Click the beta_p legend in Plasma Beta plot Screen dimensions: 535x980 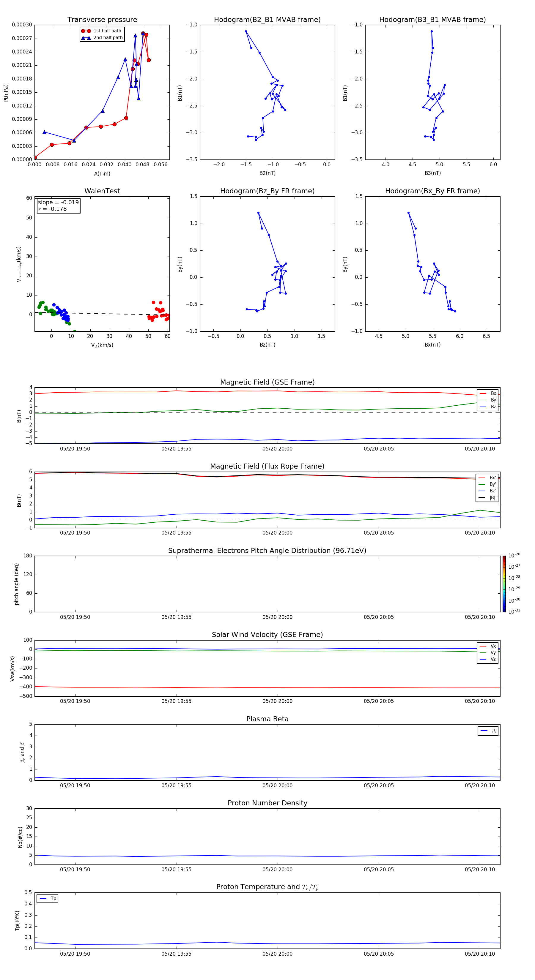(488, 731)
